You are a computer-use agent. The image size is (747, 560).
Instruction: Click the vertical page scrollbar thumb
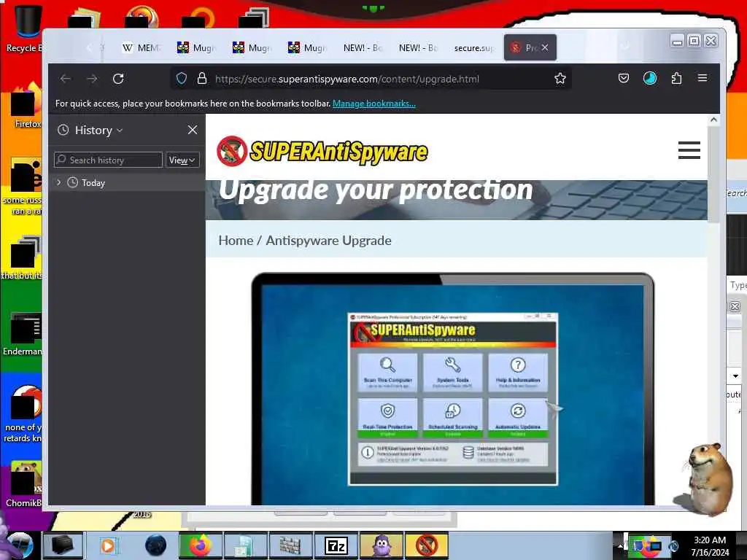click(713, 175)
